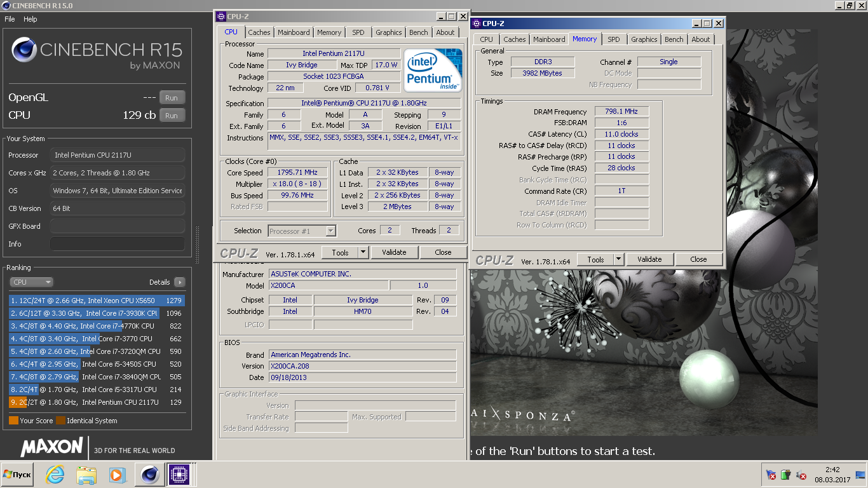This screenshot has height=488, width=868.
Task: Switch to SPD tab in left CPU-Z window
Action: pyautogui.click(x=358, y=32)
